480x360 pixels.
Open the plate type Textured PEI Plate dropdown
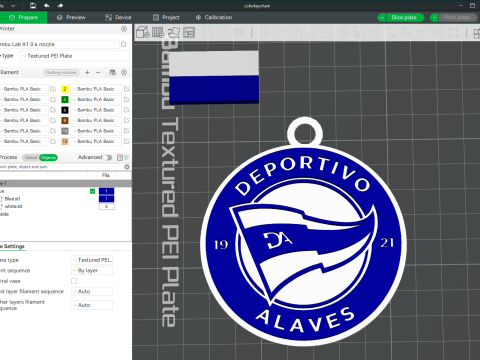click(75, 56)
